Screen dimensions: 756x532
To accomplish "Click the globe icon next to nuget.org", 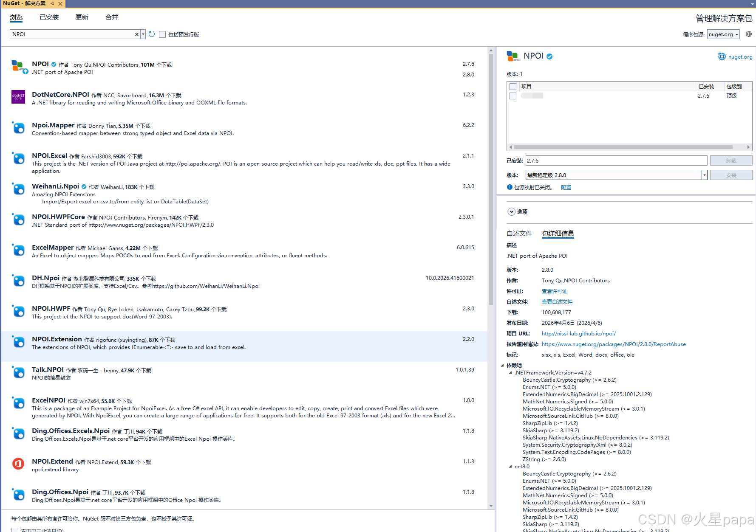I will tap(722, 56).
